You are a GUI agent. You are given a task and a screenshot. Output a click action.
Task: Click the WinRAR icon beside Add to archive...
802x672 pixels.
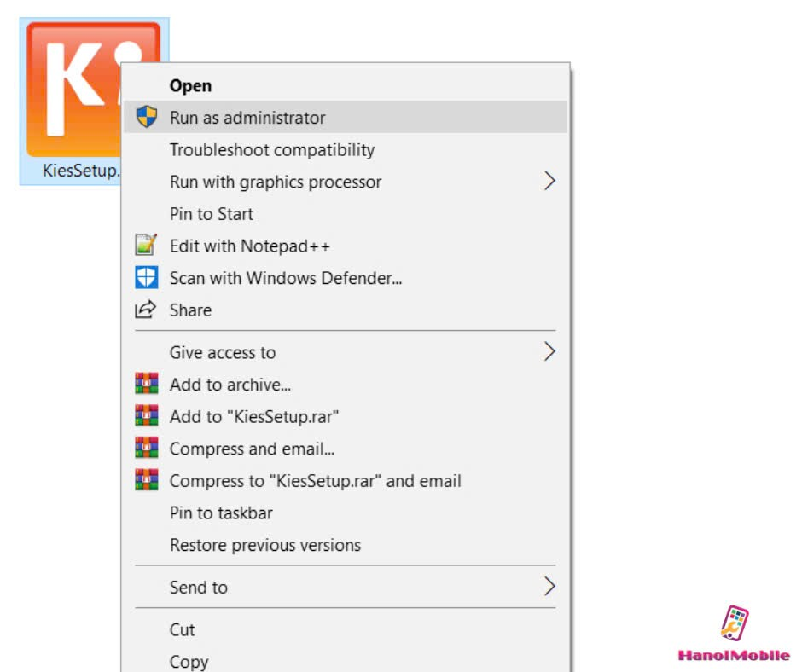click(x=146, y=384)
